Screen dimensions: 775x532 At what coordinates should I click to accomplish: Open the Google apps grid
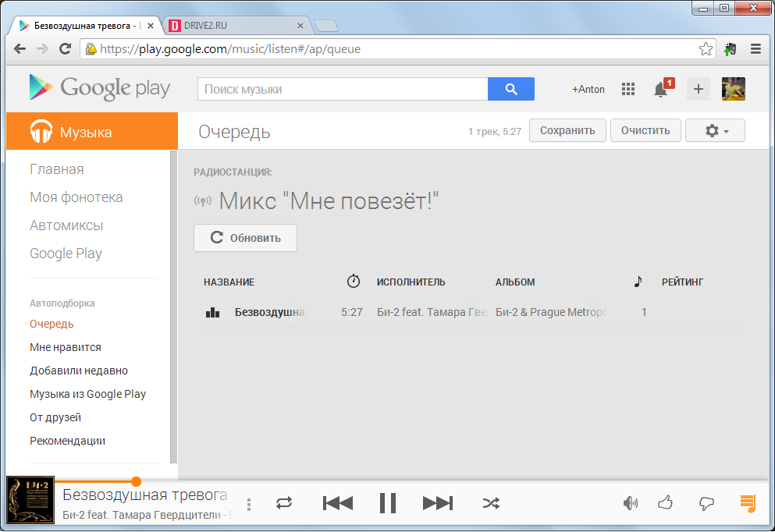628,89
